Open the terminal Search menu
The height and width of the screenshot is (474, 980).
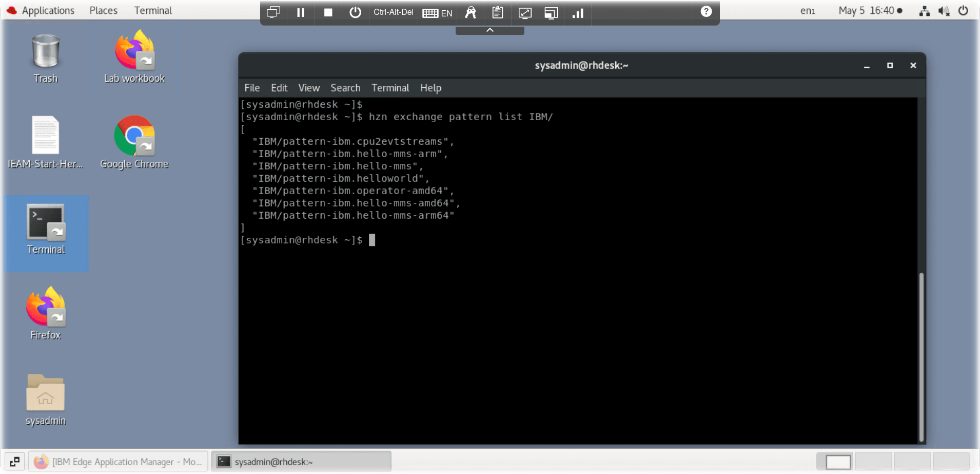[345, 88]
